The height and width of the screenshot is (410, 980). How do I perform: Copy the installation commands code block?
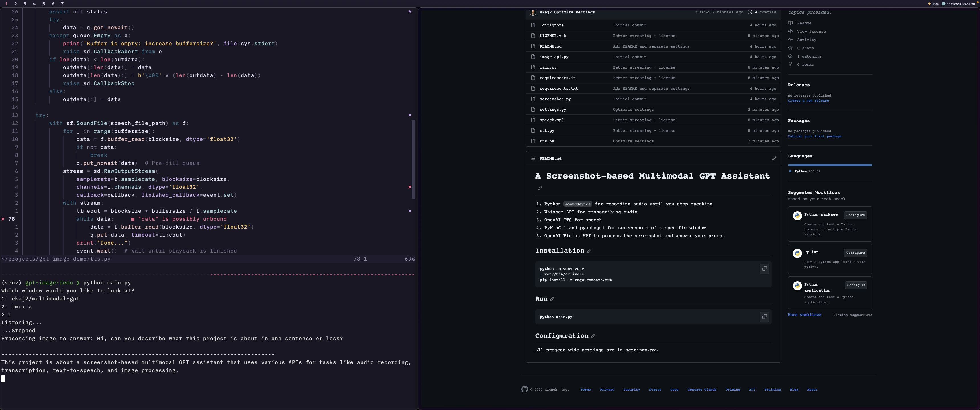click(764, 268)
